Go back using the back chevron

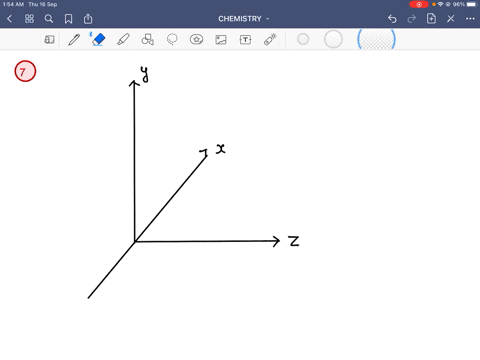click(x=10, y=19)
